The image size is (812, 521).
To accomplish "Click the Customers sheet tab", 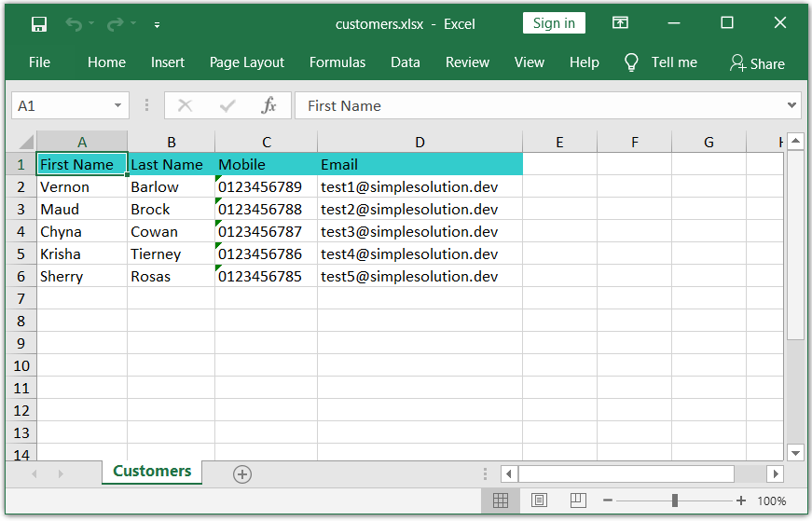I will [x=152, y=472].
